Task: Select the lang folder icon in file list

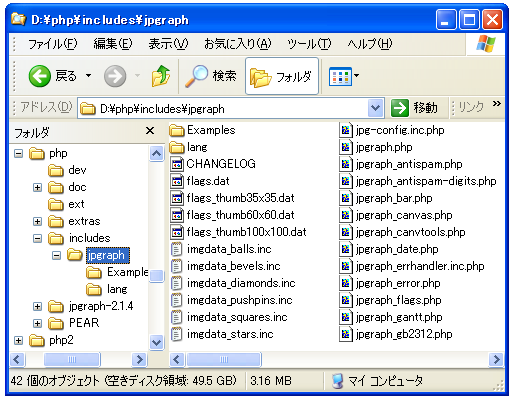Action: [177, 147]
